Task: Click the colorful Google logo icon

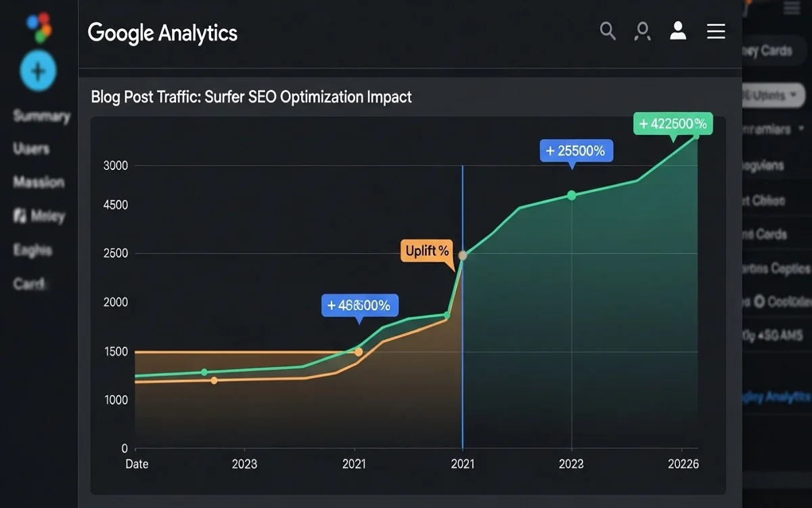Action: click(x=38, y=26)
